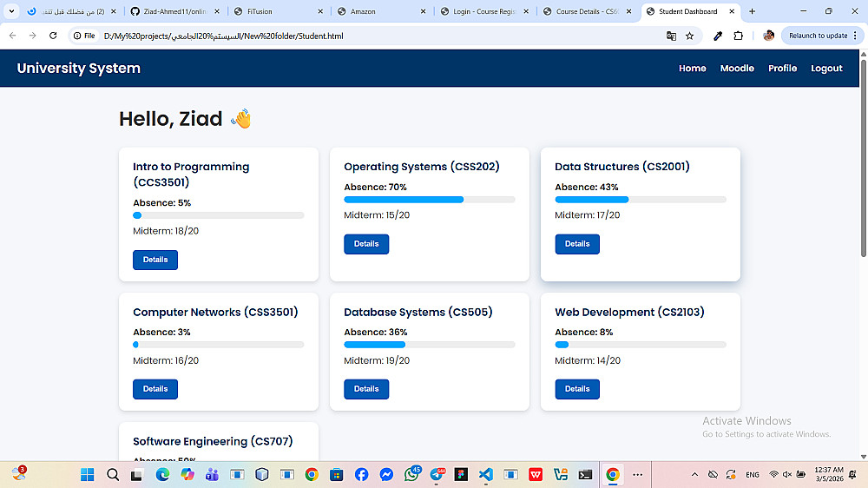Open Copilot from the taskbar
Screen dimensions: 868x488
[187, 475]
